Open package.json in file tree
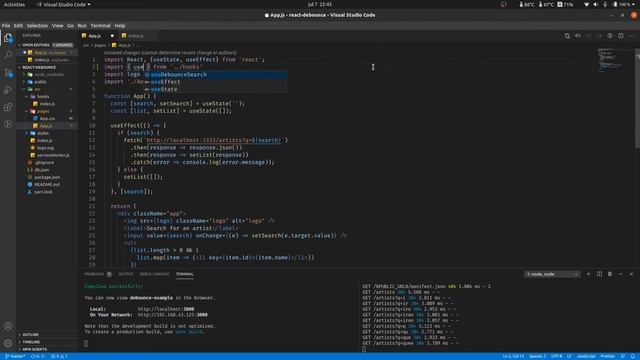The image size is (640, 360). (47, 178)
